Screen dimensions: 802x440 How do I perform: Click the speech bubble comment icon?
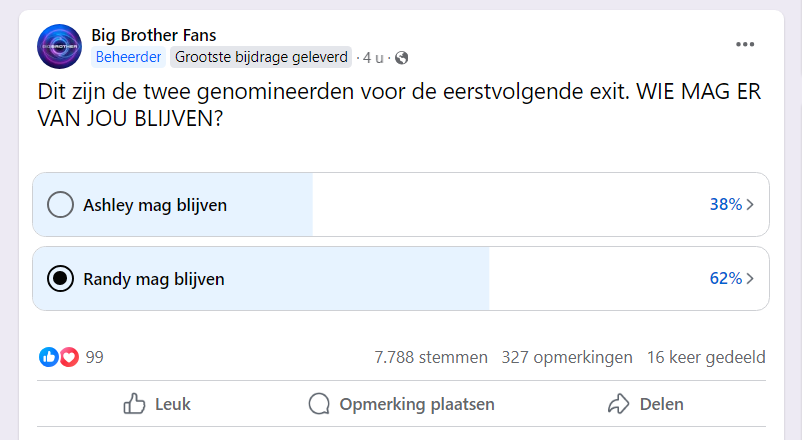tap(319, 404)
